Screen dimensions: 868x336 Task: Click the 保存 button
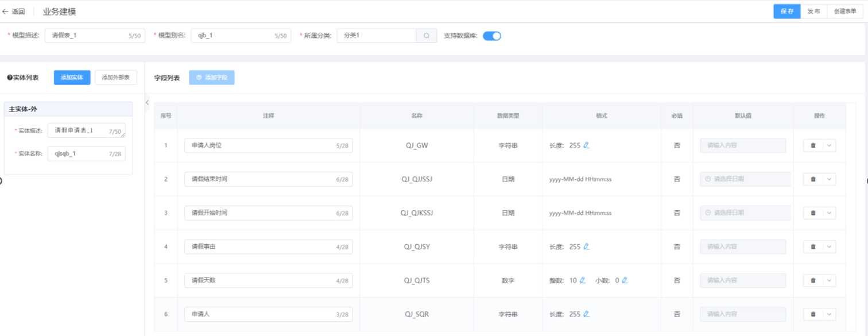point(787,11)
